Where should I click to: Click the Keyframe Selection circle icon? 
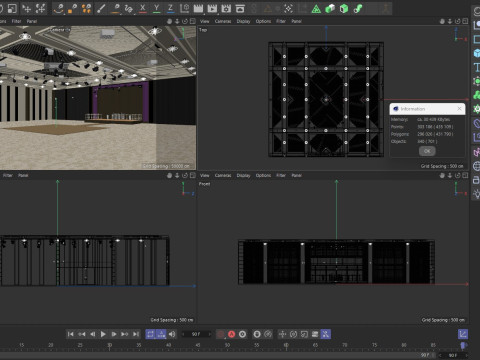(242, 334)
